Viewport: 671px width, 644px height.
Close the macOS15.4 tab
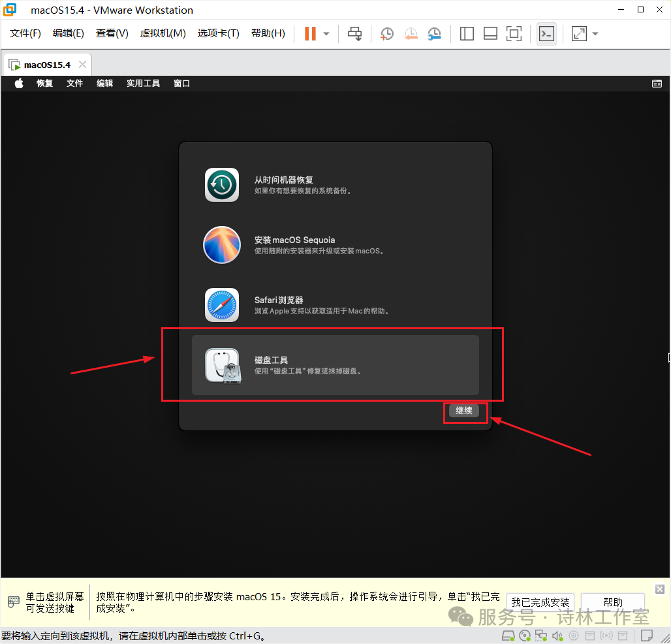pyautogui.click(x=83, y=64)
